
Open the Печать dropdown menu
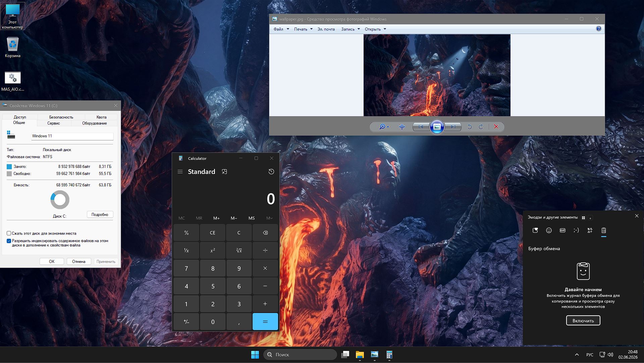click(x=303, y=29)
